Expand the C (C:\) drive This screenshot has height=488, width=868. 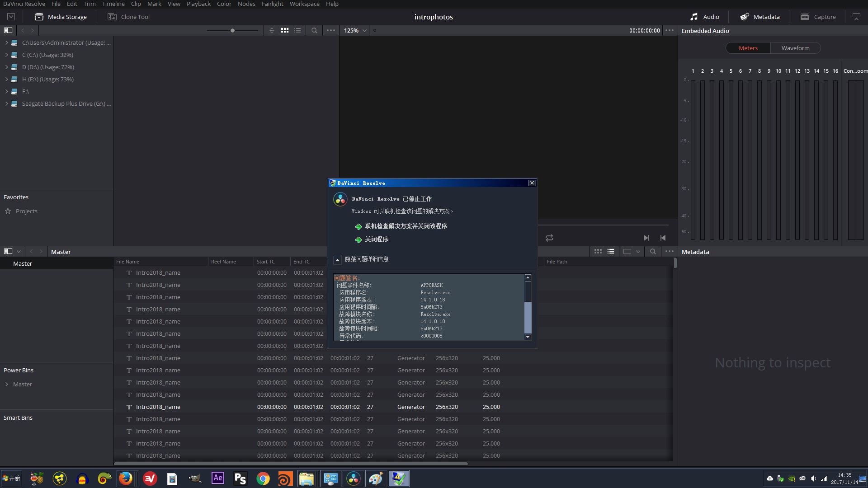click(6, 55)
